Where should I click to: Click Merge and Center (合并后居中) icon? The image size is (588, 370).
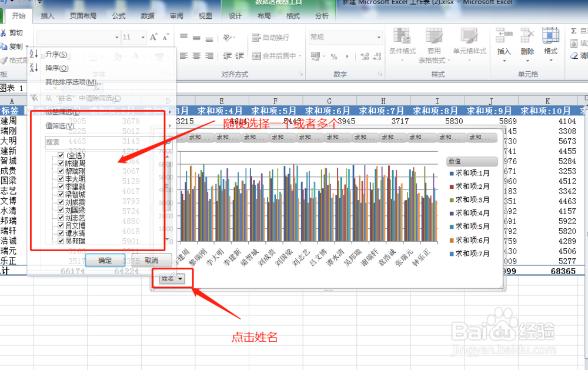click(256, 56)
